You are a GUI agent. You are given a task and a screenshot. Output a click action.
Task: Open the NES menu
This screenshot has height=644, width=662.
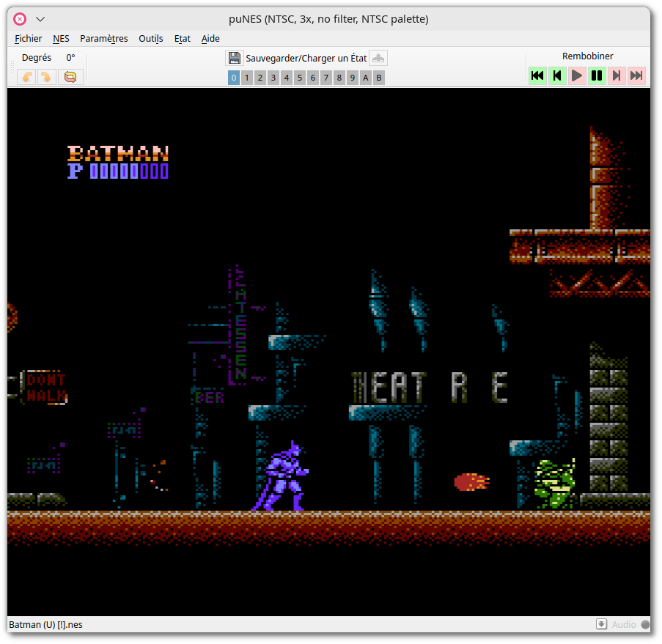pyautogui.click(x=61, y=38)
